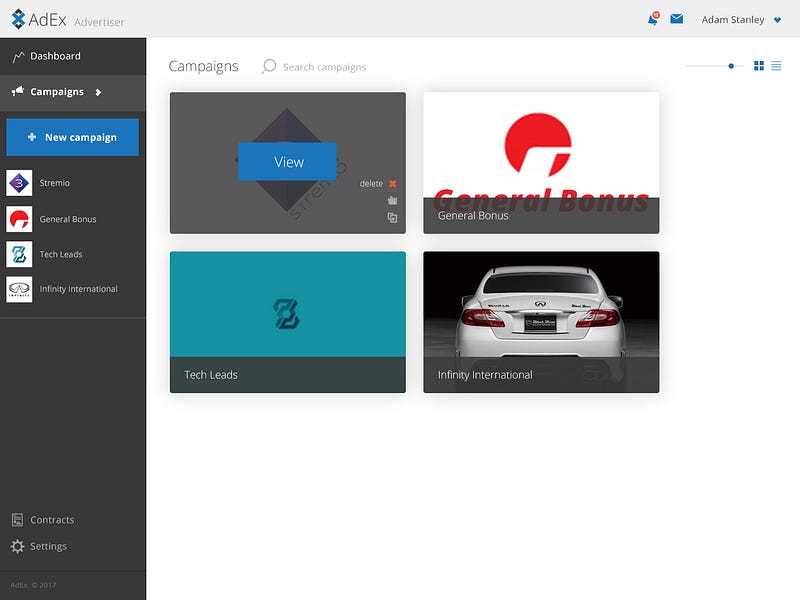Click the "Campaigns" page heading
The image size is (800, 600).
click(204, 66)
